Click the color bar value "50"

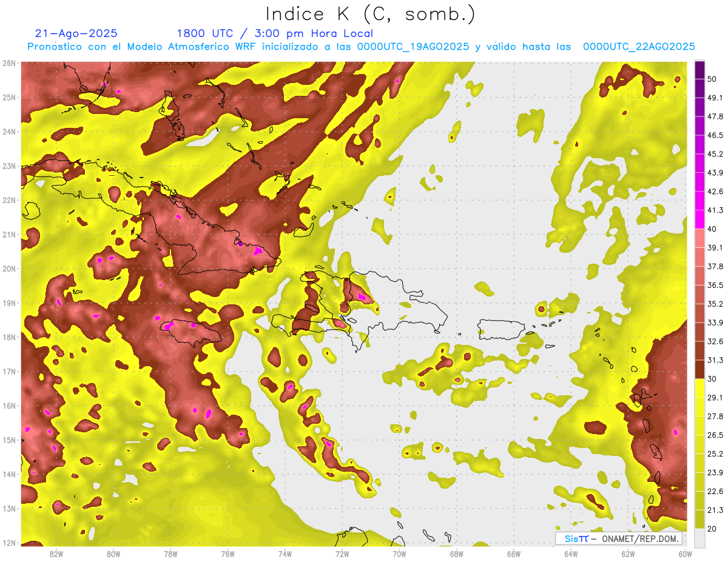[713, 79]
